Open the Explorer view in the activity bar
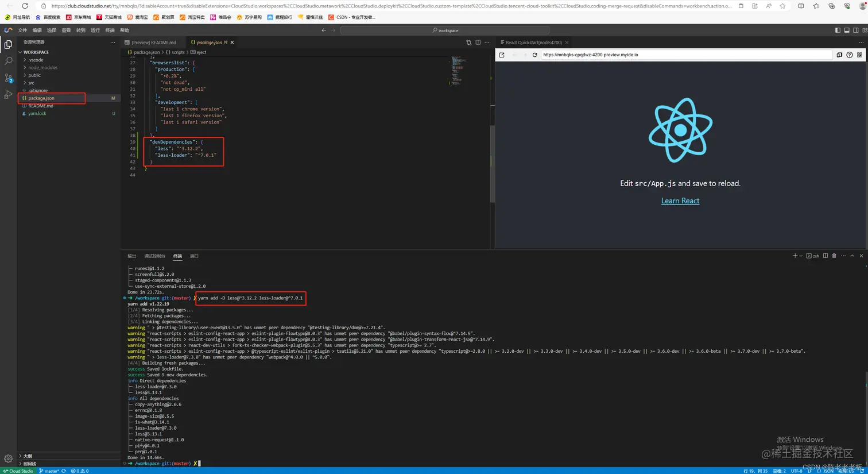This screenshot has height=474, width=868. 8,44
